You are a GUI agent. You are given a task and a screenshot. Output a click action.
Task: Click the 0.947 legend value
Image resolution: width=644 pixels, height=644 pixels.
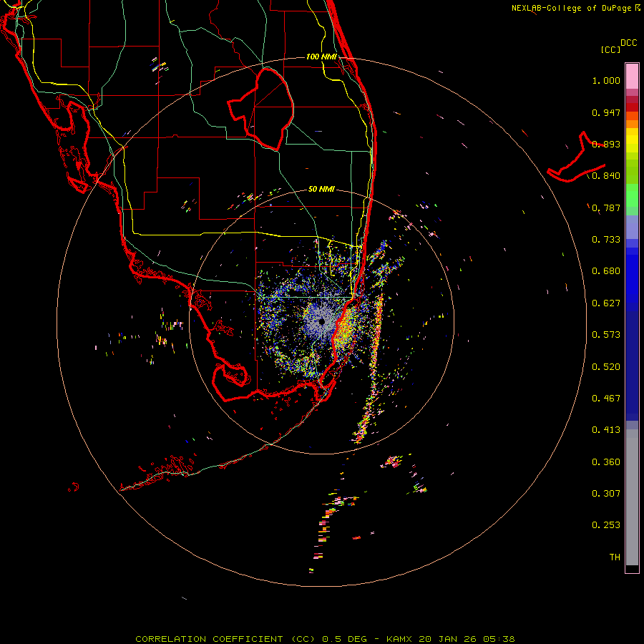pos(606,112)
